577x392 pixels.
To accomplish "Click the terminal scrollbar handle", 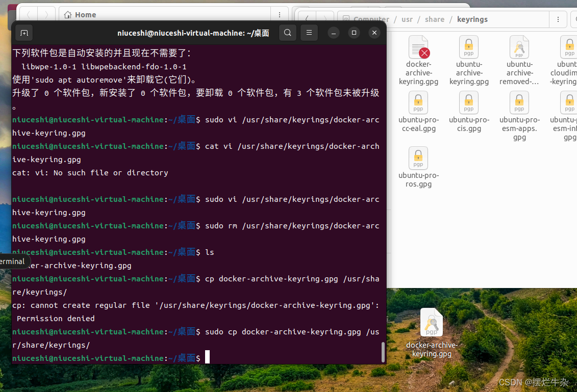I will point(382,352).
